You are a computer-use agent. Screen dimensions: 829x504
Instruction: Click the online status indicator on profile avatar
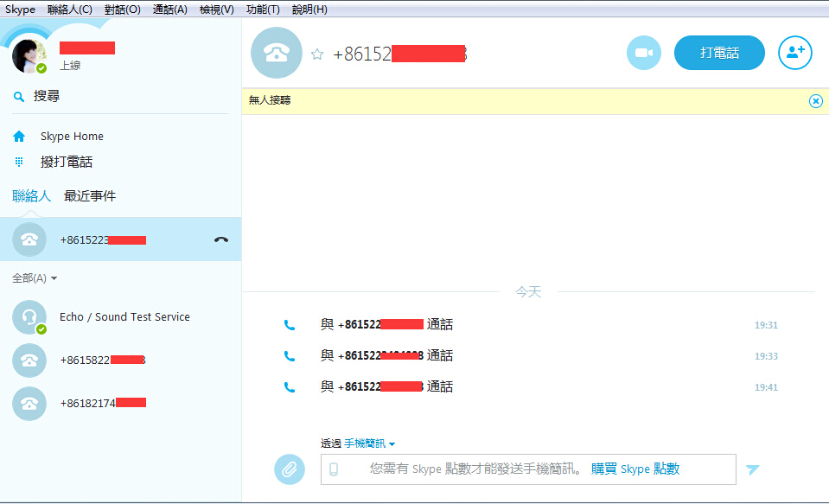point(41,68)
